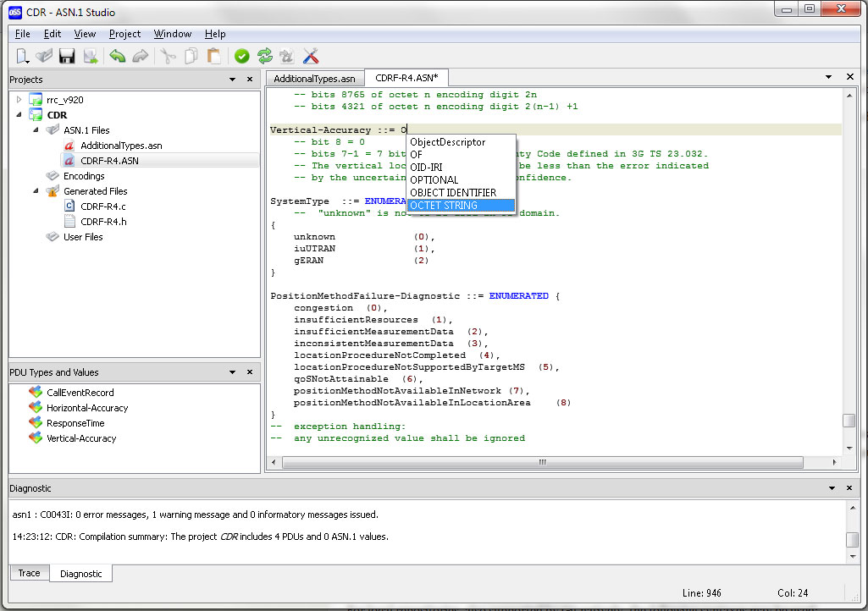The height and width of the screenshot is (611, 868).
Task: Click the editor horizontal scrollbar thumb
Action: (543, 462)
